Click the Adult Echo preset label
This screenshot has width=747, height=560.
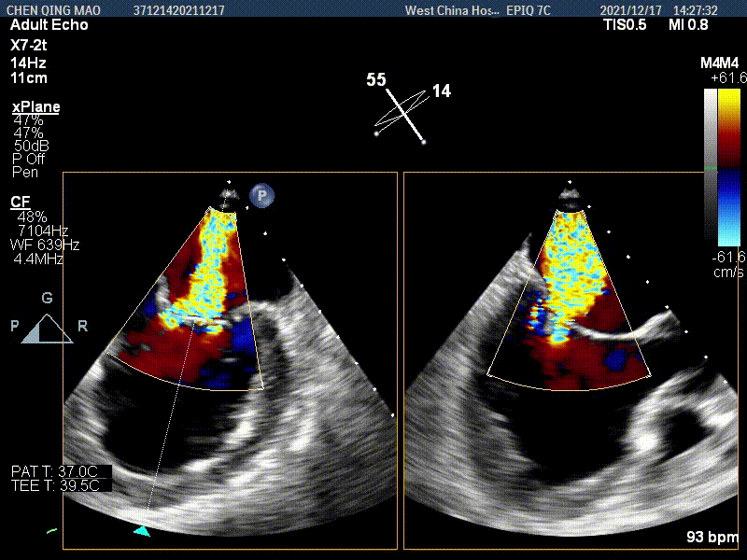point(49,25)
